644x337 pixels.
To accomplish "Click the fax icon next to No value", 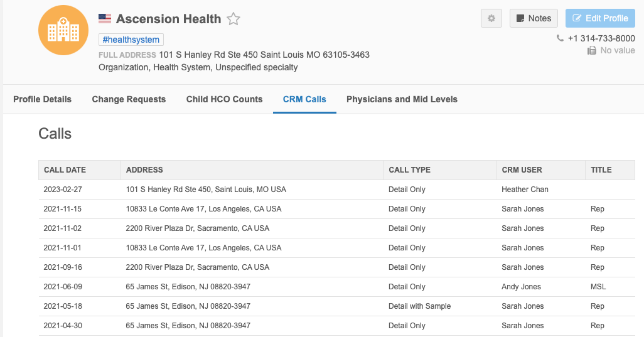I will [591, 50].
